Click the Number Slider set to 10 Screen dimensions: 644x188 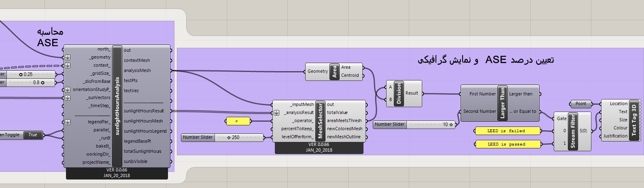coord(414,125)
